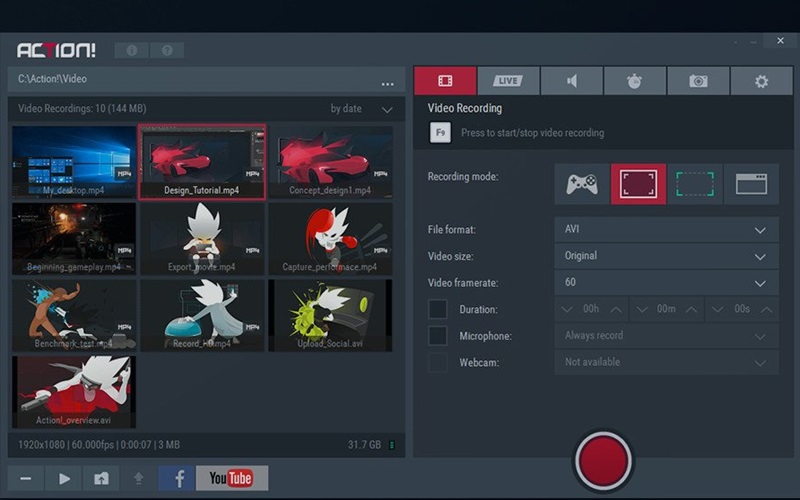Expand the Video size dropdown
The width and height of the screenshot is (800, 500).
pos(666,256)
